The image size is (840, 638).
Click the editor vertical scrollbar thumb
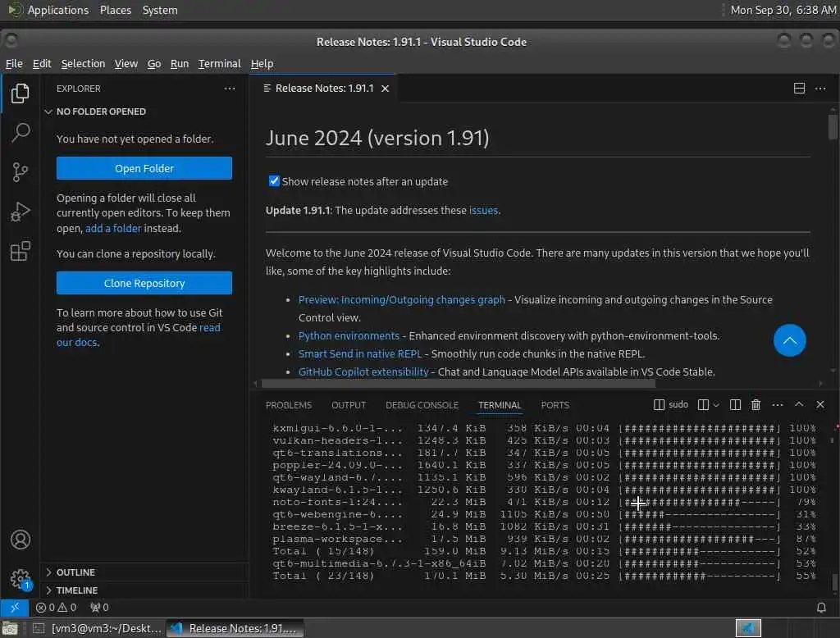pos(833,126)
